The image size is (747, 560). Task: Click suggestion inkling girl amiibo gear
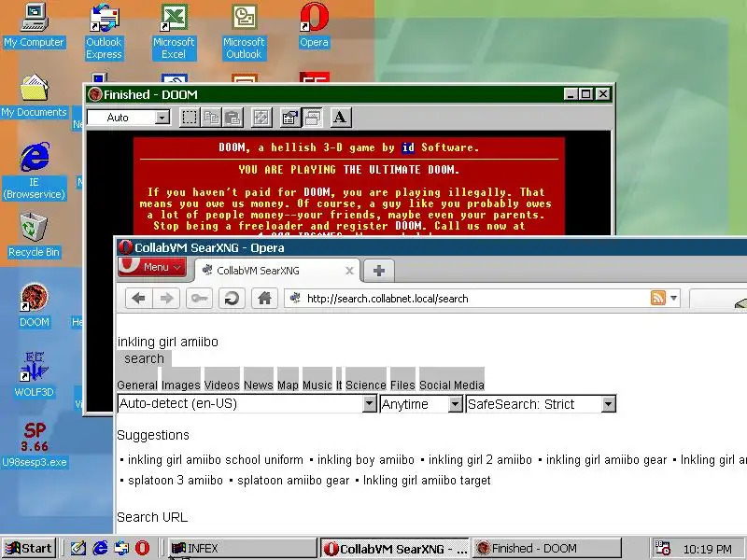[606, 459]
